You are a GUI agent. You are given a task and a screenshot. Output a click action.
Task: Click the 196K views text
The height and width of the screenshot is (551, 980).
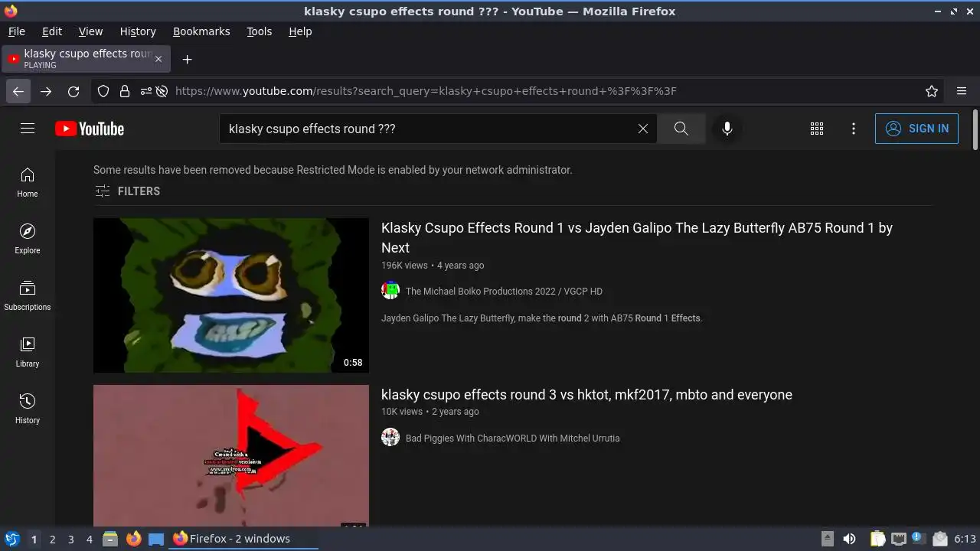[404, 266]
